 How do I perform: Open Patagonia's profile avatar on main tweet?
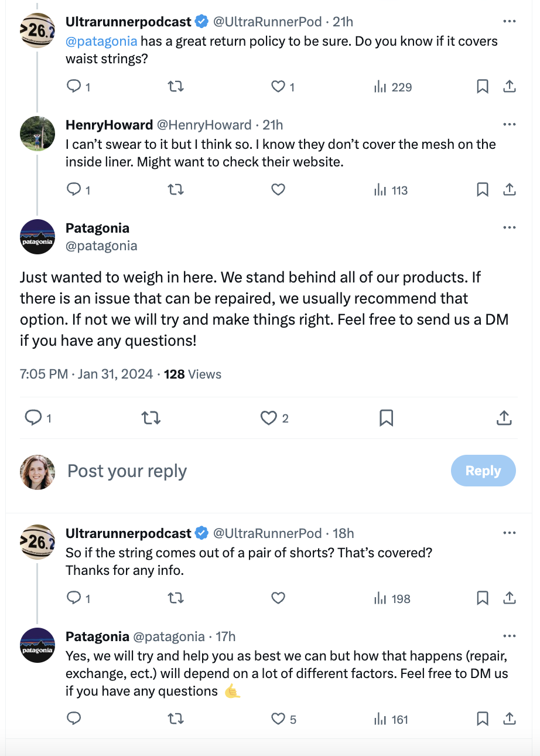37,237
